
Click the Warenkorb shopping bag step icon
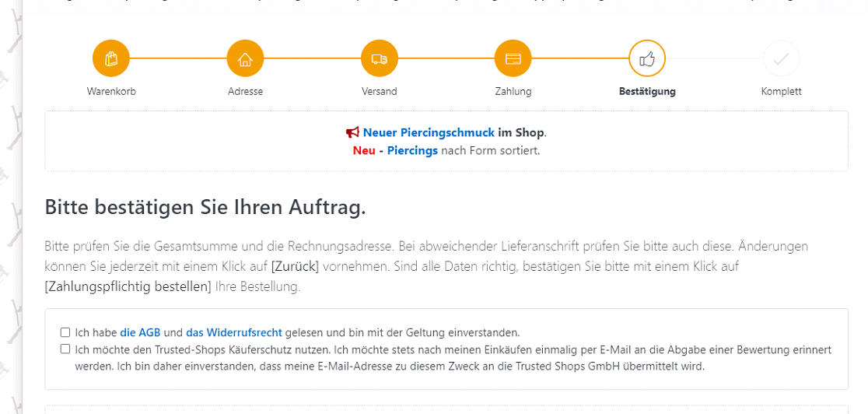(111, 58)
